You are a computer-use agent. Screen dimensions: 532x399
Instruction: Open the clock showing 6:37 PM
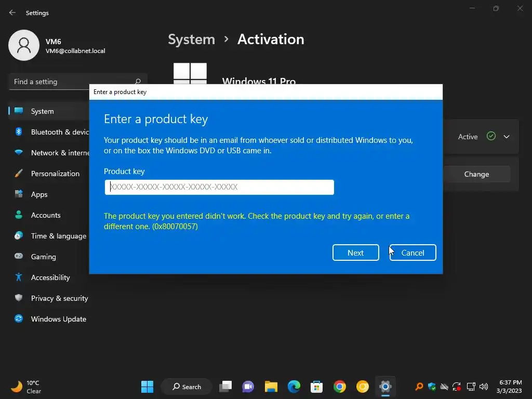(509, 387)
